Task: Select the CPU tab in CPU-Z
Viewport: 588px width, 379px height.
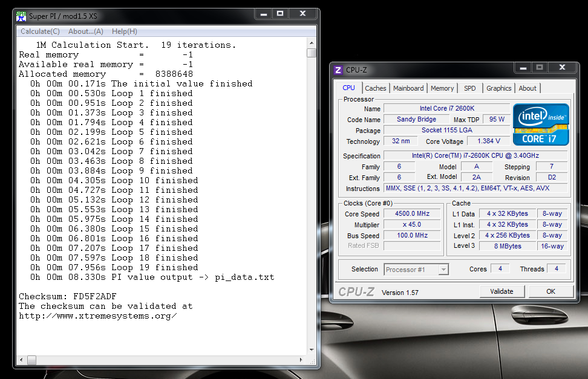Action: 349,88
